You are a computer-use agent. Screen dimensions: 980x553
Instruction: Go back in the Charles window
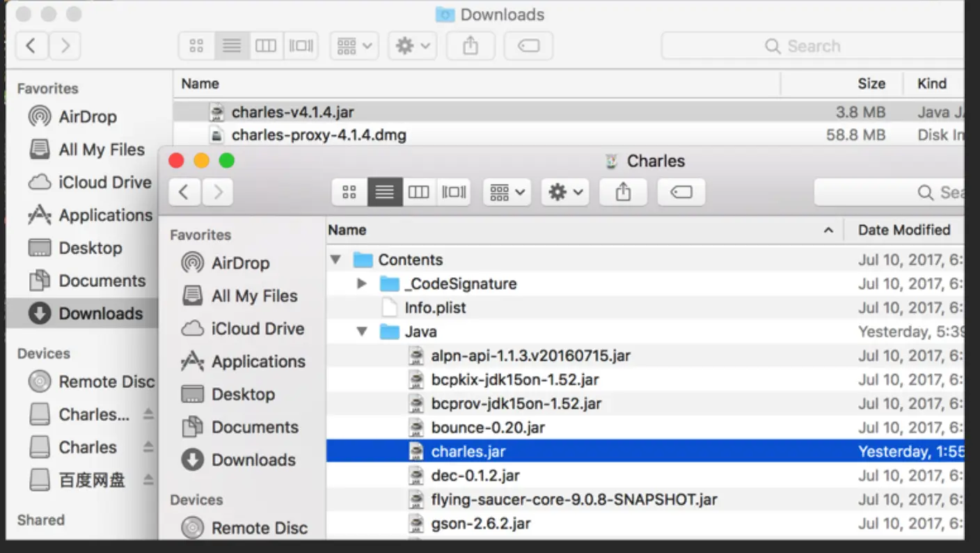(x=184, y=192)
